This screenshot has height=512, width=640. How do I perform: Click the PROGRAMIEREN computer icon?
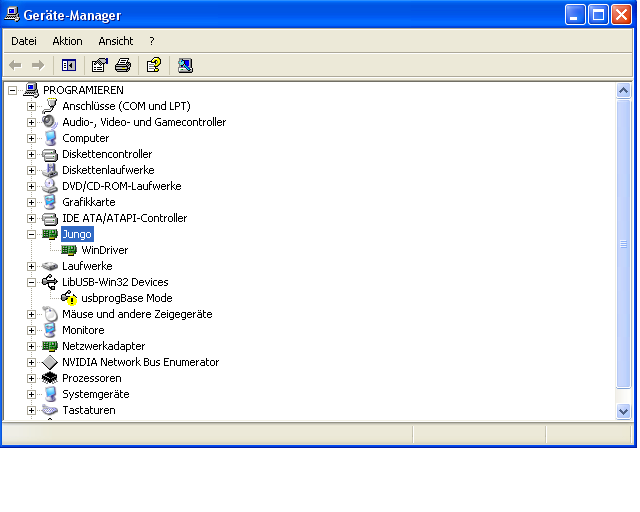pos(31,90)
